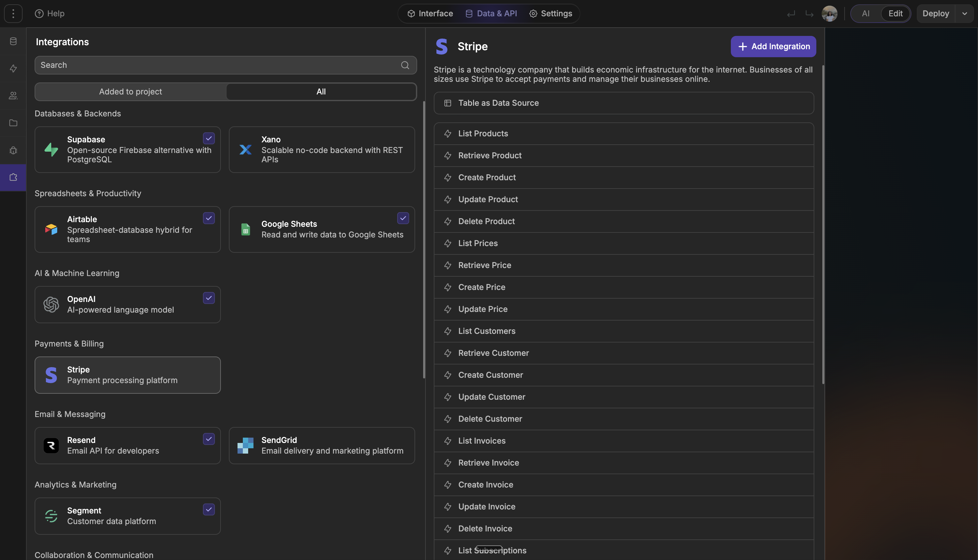Viewport: 978px width, 560px height.
Task: Click the search magnifier icon
Action: [405, 65]
